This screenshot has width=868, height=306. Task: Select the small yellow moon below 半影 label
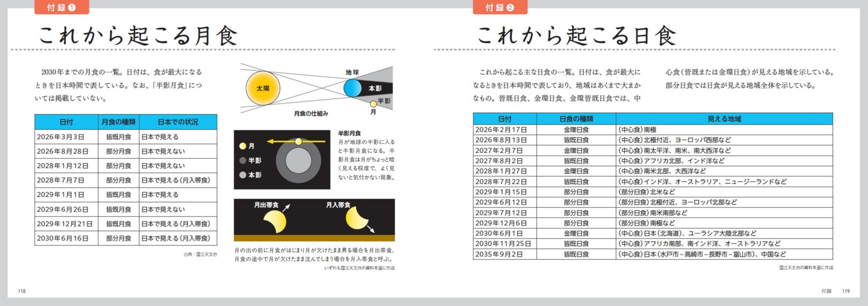373,104
